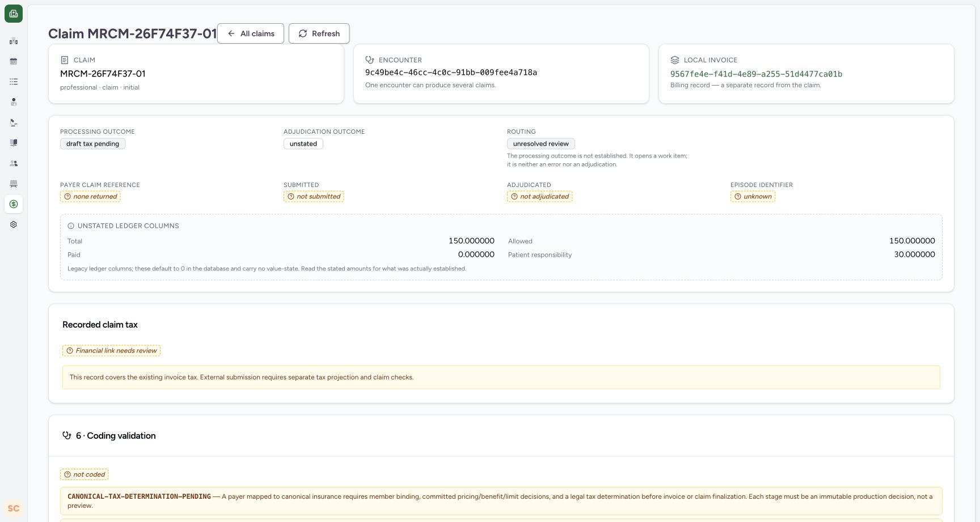Go back via All claims button

coord(251,33)
